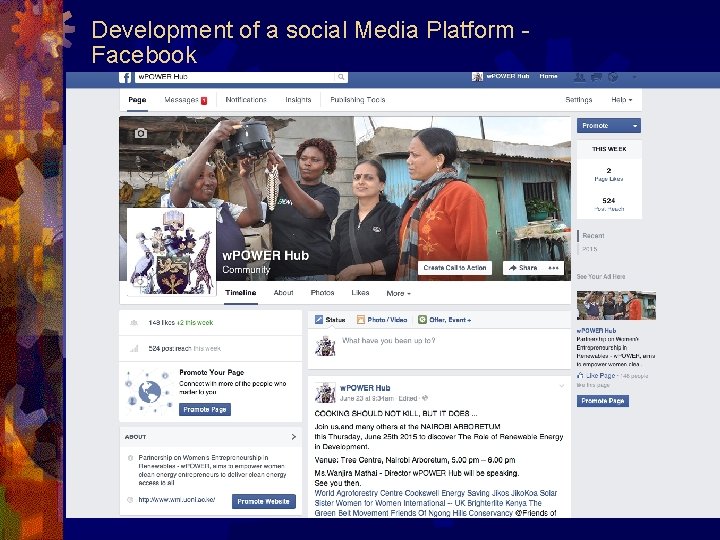Click the Recent timeline marker
Screen dimensions: 720x540
tap(593, 236)
